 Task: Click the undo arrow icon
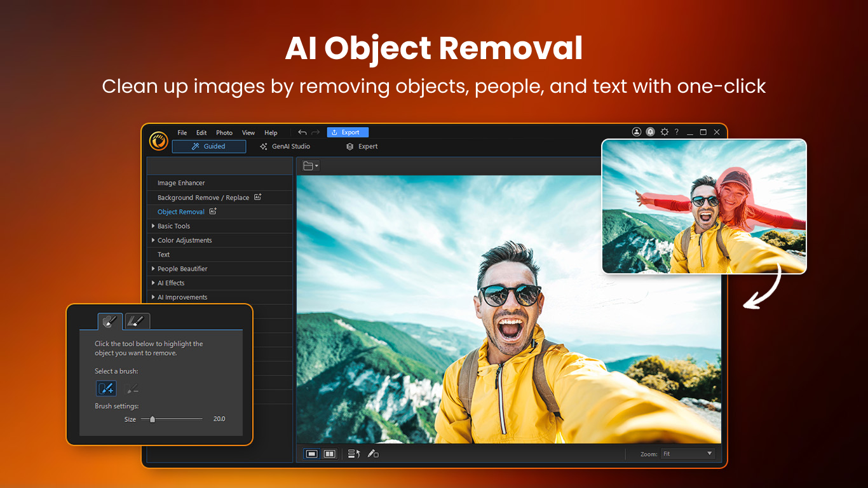tap(302, 132)
